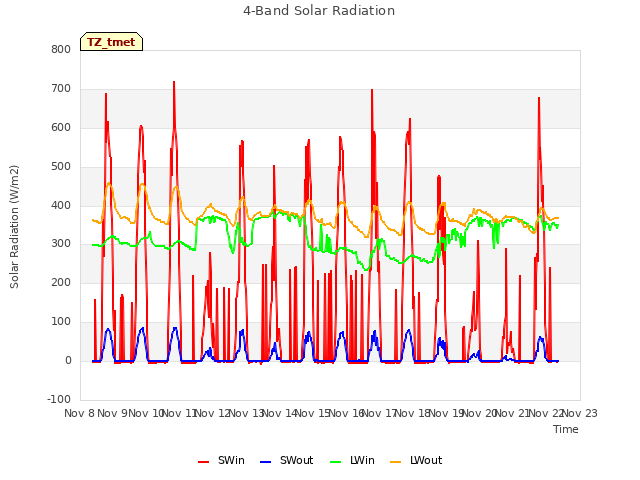Image resolution: width=640 pixels, height=480 pixels.
Task: Click the Time axis title
Action: tap(566, 429)
